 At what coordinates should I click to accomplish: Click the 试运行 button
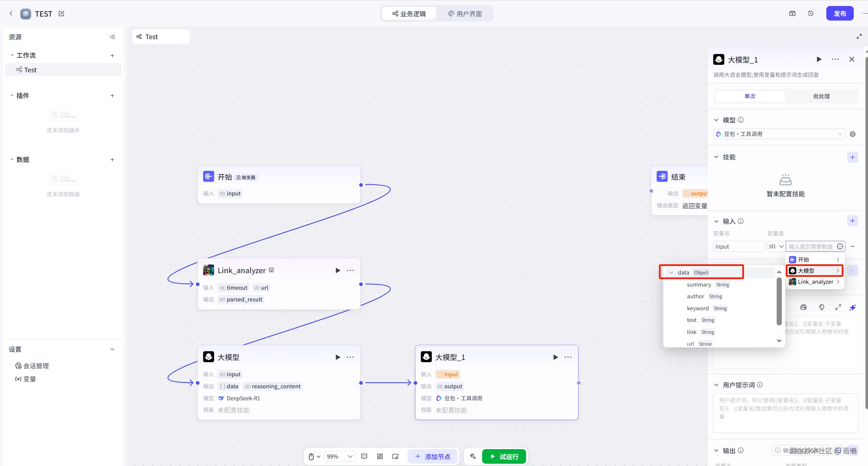click(x=504, y=456)
